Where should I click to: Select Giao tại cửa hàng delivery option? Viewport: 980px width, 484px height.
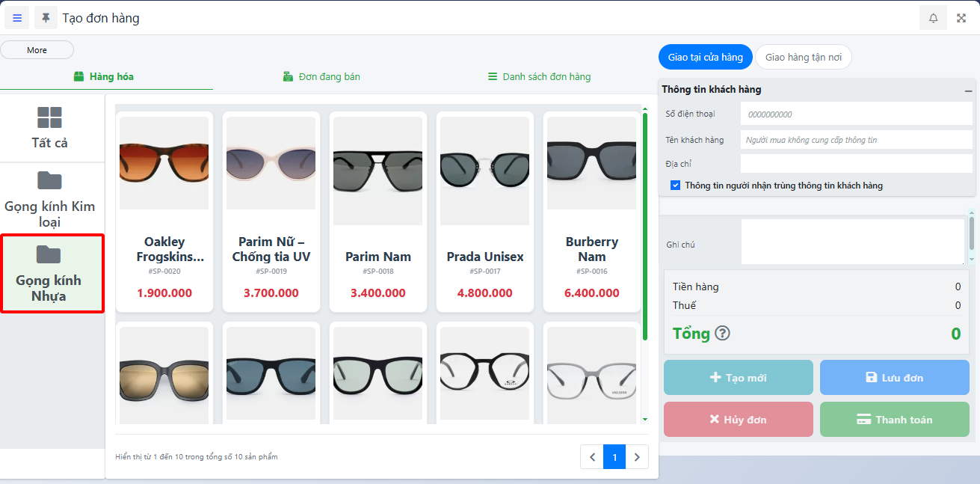coord(705,58)
